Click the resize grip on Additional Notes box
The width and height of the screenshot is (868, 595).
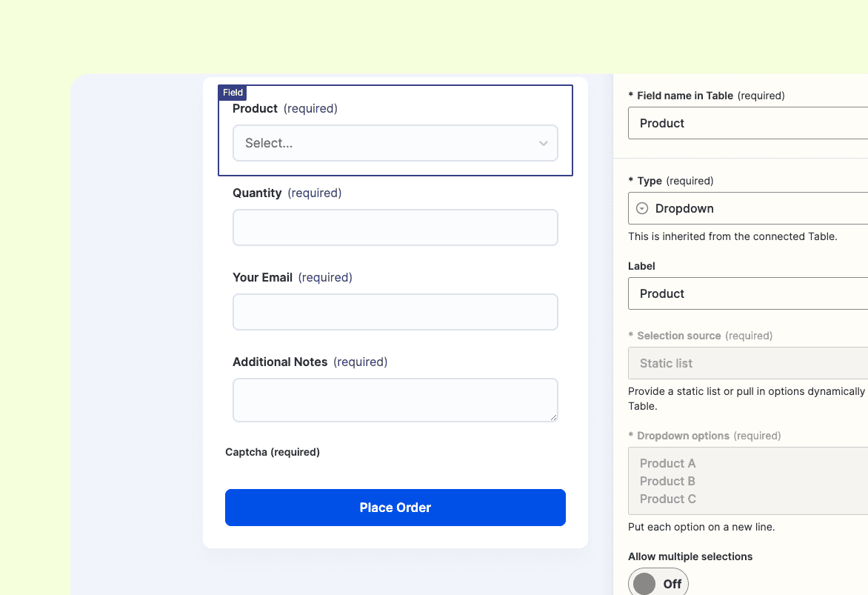coord(552,417)
